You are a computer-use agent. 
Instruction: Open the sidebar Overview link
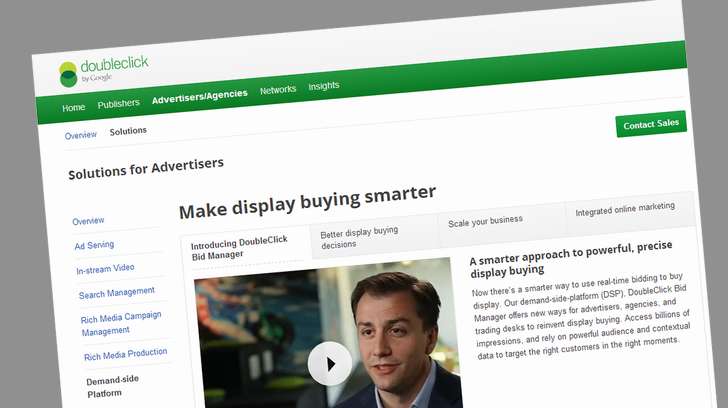tap(88, 221)
